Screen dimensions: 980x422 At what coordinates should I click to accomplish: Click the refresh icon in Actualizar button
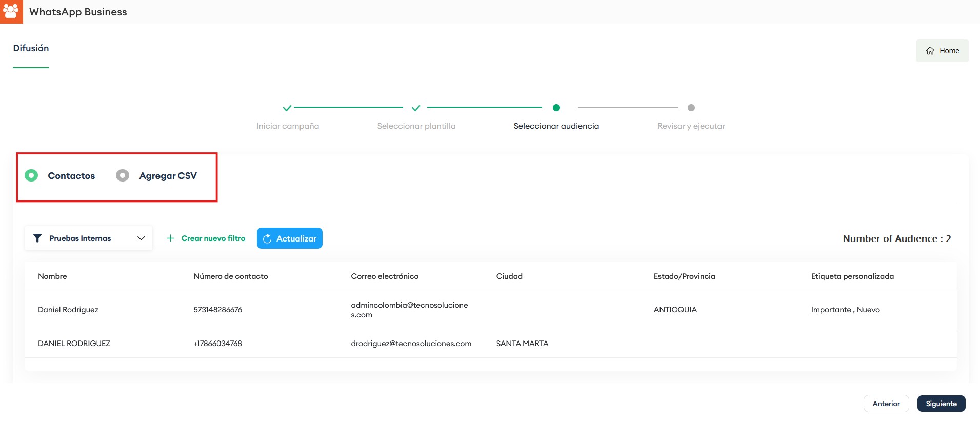(x=267, y=239)
